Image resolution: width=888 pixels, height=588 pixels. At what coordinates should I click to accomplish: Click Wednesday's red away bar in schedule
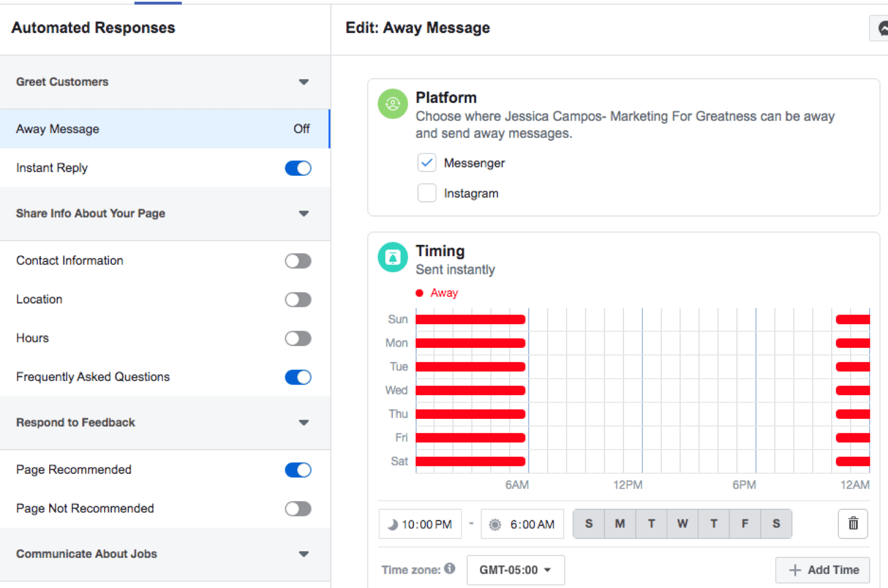(x=470, y=390)
